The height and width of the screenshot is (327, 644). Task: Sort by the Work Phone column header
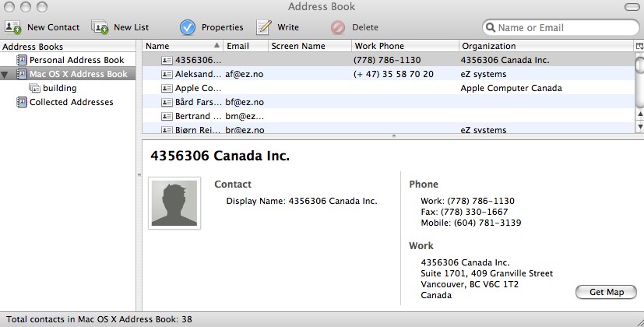404,47
